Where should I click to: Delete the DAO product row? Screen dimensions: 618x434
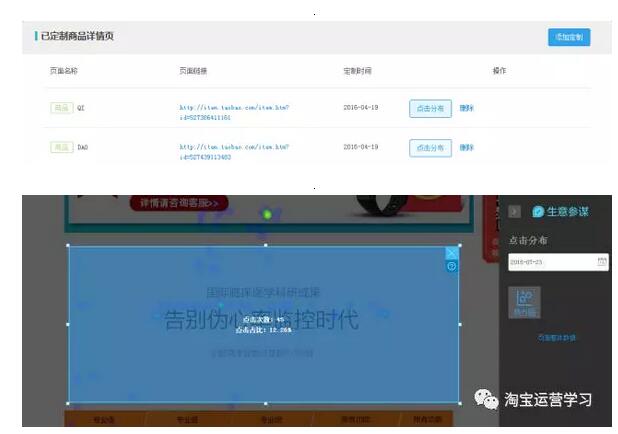point(467,147)
